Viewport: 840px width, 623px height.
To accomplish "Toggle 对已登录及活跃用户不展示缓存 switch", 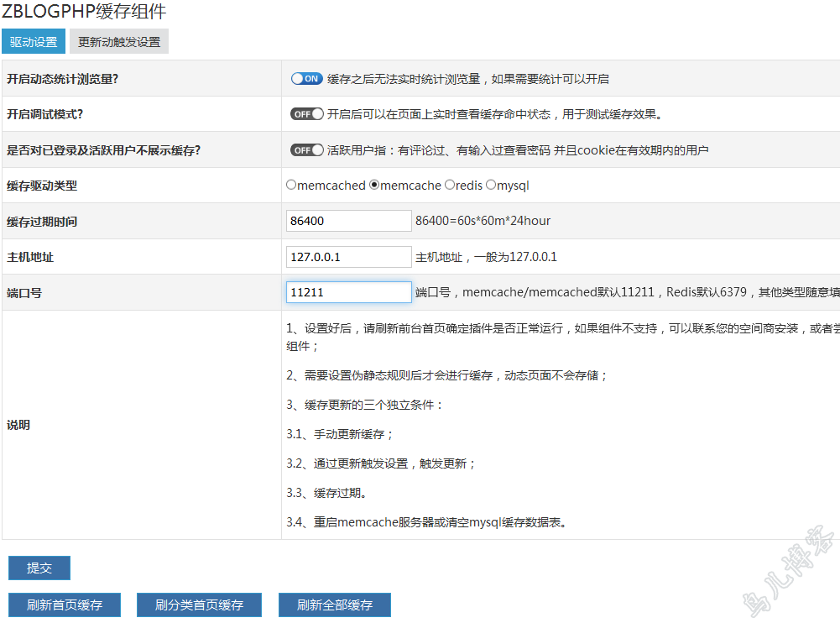I will 307,150.
